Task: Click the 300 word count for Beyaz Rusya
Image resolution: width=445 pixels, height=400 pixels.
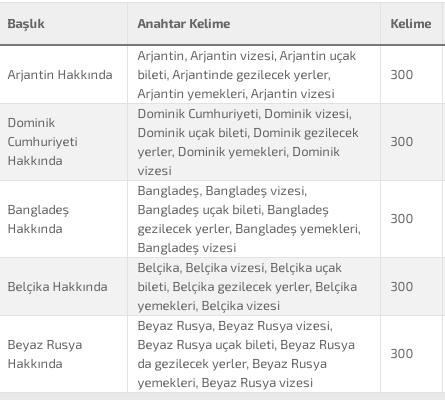Action: click(x=402, y=354)
